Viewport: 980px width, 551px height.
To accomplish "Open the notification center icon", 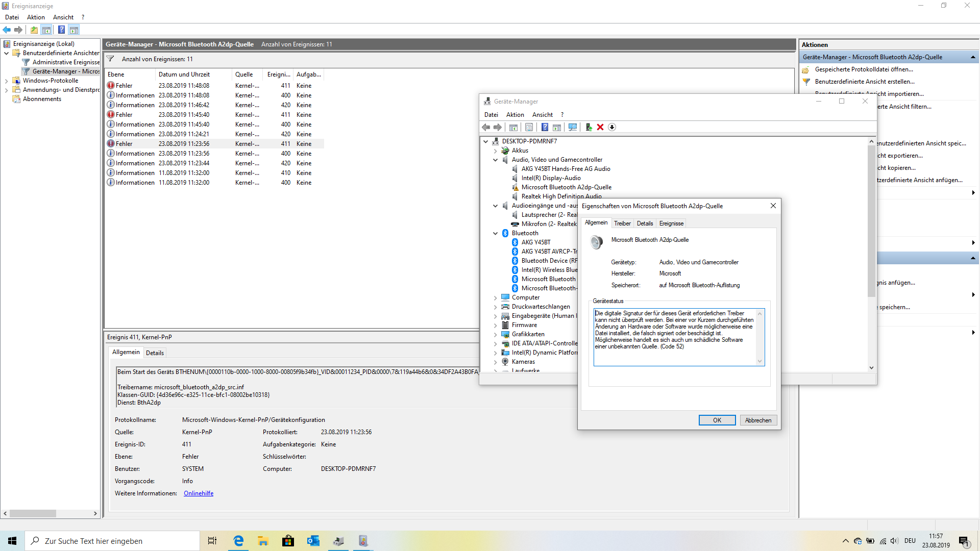I will click(964, 541).
